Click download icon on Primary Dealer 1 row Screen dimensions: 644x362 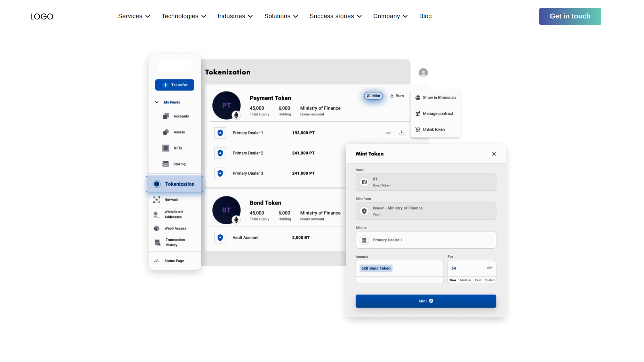tap(401, 133)
